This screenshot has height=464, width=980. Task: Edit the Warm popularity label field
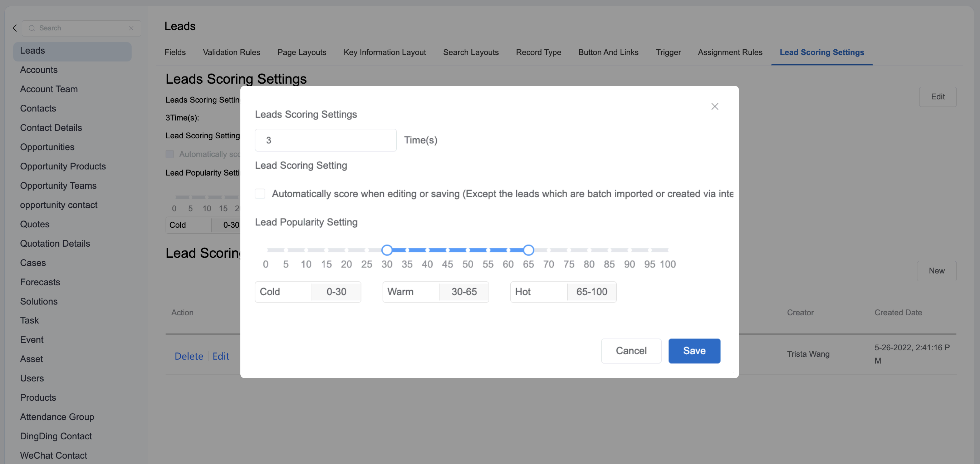tap(411, 292)
